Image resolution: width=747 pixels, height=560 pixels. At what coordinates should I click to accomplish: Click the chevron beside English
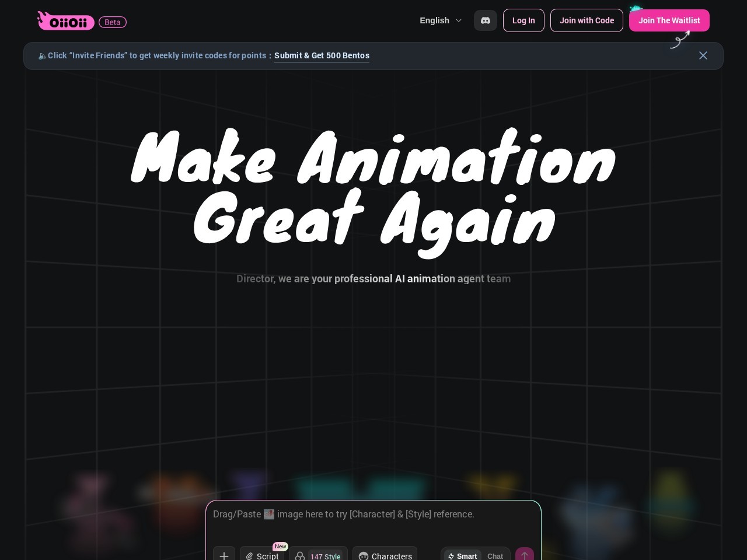click(x=459, y=20)
